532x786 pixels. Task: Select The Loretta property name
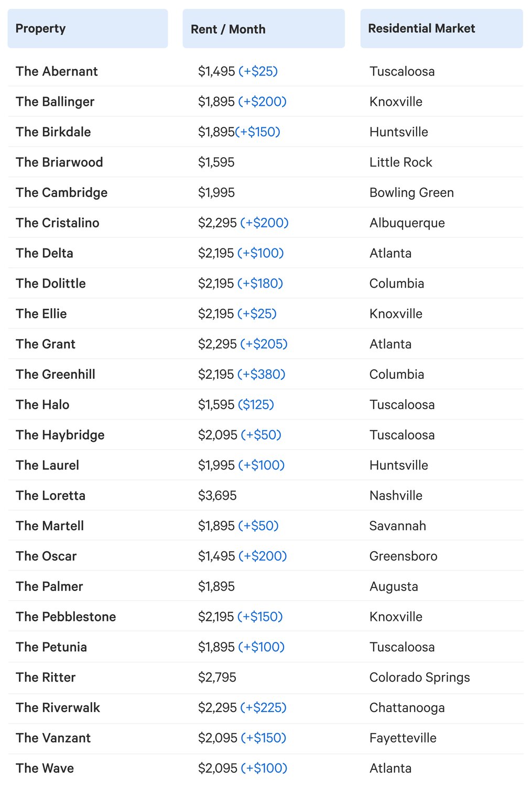click(x=50, y=496)
